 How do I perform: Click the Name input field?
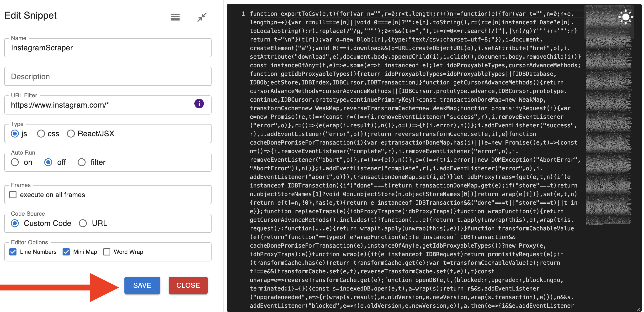point(107,48)
